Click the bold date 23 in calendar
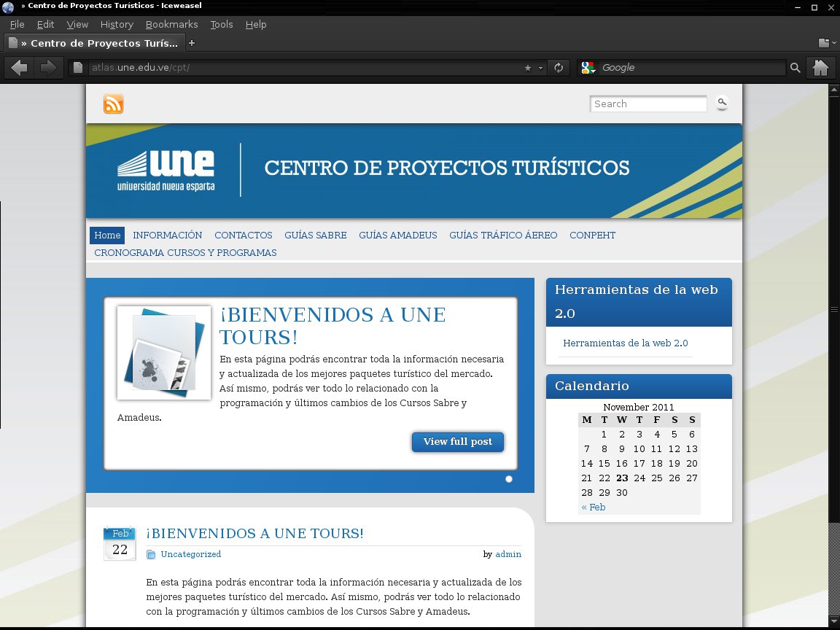This screenshot has width=840, height=630. point(622,478)
